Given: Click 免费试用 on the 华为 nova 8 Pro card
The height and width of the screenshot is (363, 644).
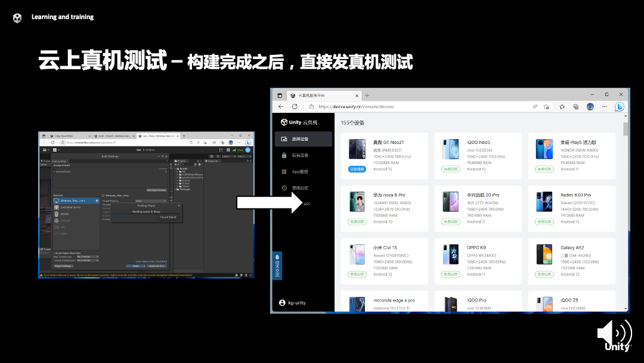Looking at the screenshot, I should tap(357, 222).
